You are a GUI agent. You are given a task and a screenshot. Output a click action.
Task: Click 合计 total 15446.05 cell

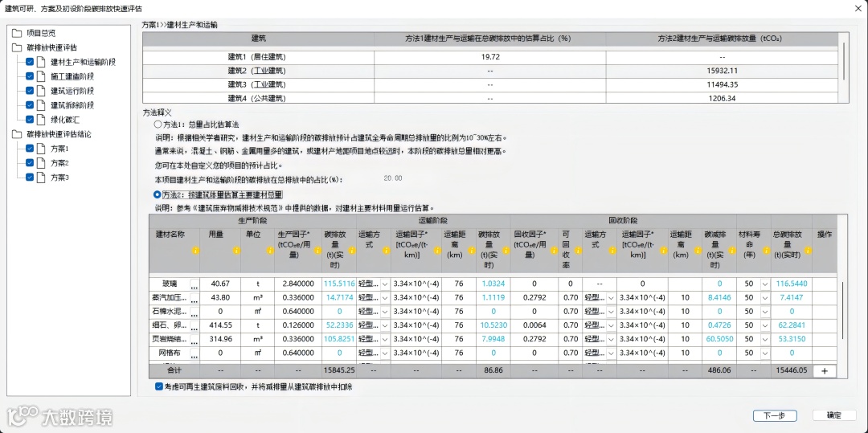coord(791,371)
